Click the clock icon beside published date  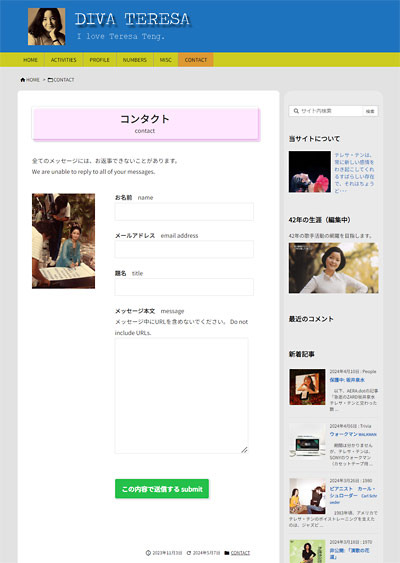pyautogui.click(x=148, y=553)
